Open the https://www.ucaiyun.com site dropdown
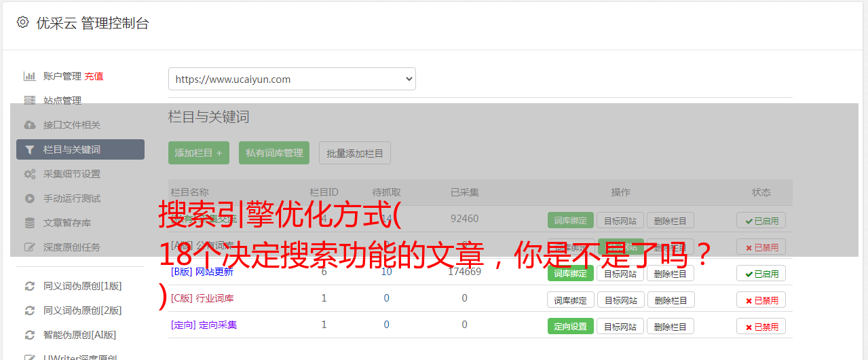868x360 pixels. click(x=292, y=79)
